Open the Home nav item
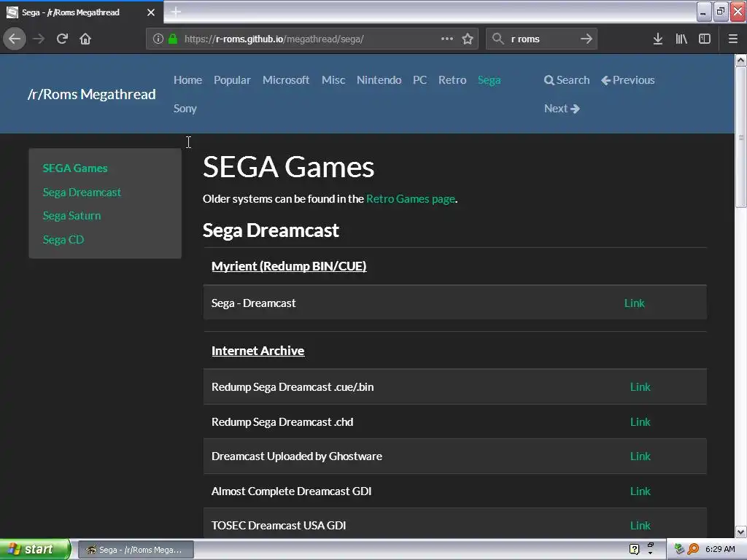The image size is (747, 560). tap(187, 80)
